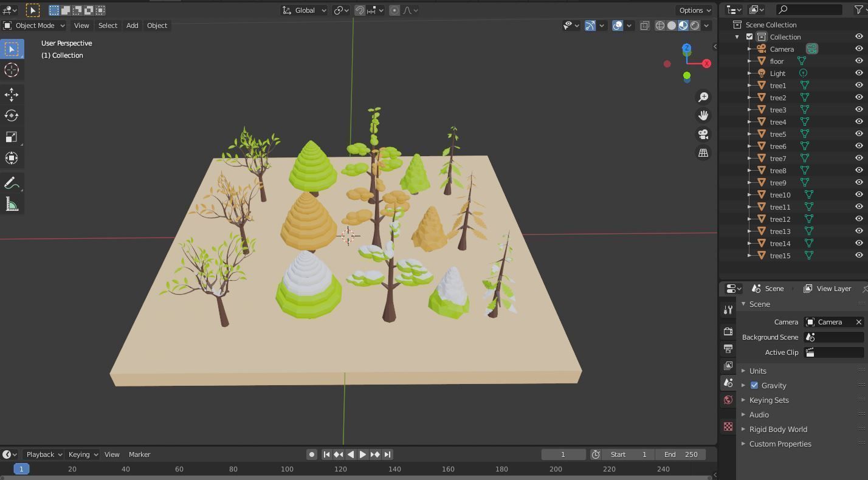Open the pivot point dropdown
Viewport: 868px width, 480px height.
pos(341,10)
